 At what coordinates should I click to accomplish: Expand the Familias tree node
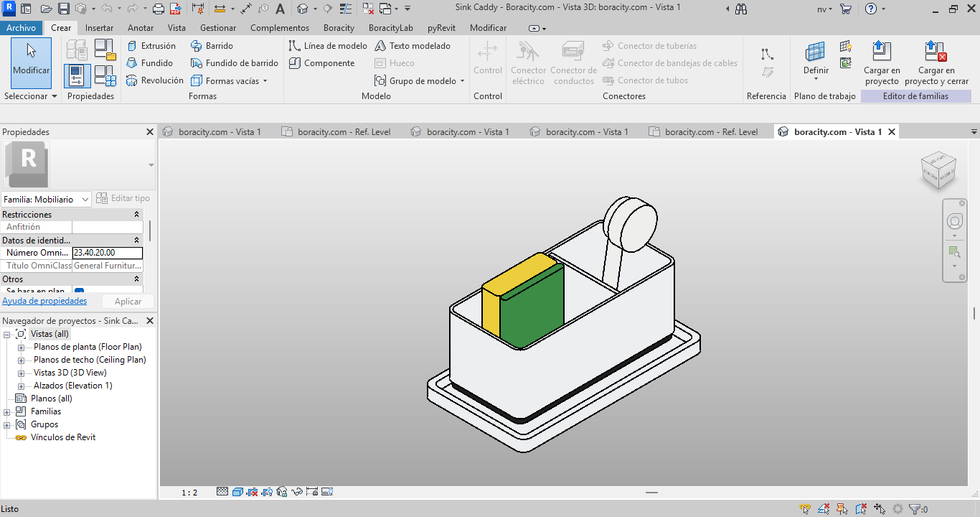pos(7,412)
